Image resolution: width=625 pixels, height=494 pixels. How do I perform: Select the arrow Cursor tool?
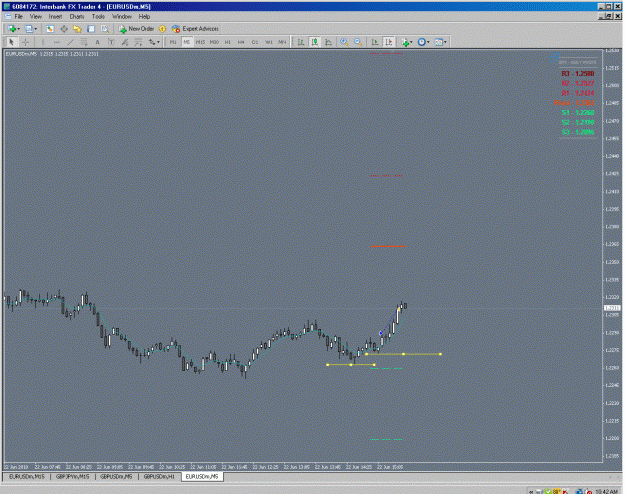11,42
